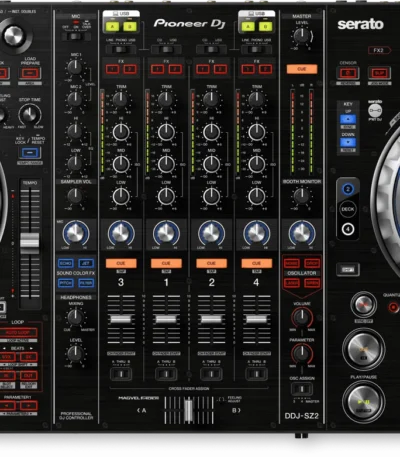
Task: Click the BOOTH MONITOR knob
Action: [302, 196]
